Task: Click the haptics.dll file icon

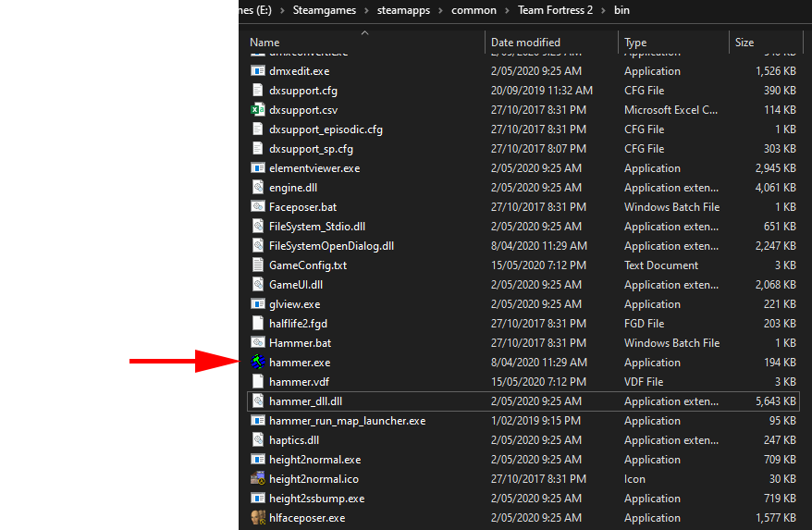Action: (x=258, y=440)
